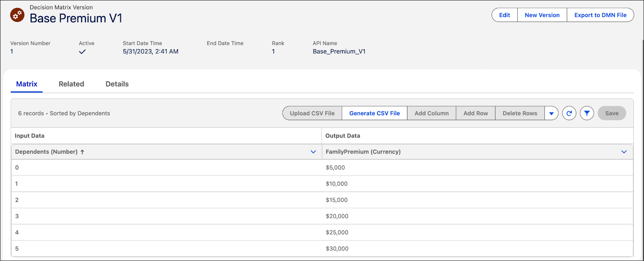Screen dimensions: 644x261
Task: Click the Decision Matrix gears icon
Action: click(17, 15)
